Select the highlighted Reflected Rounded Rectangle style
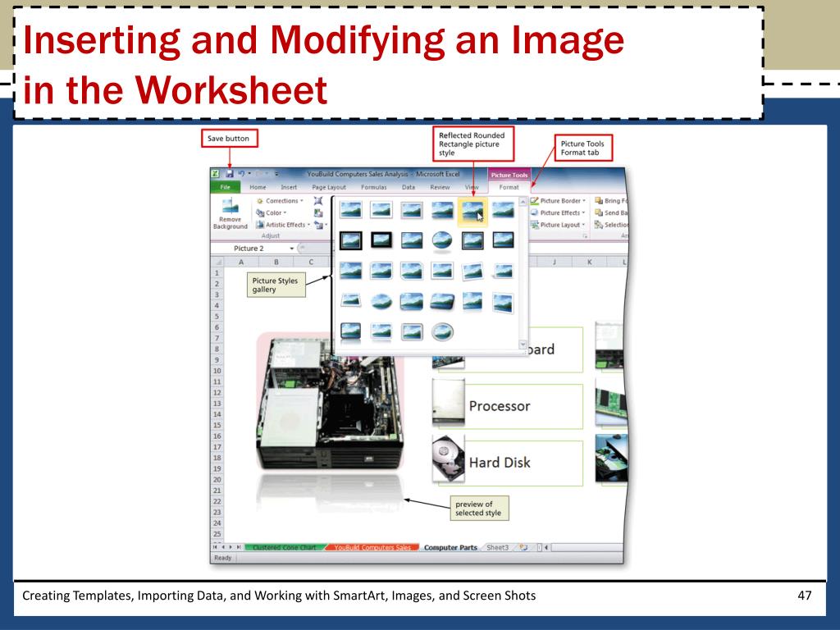 [472, 211]
